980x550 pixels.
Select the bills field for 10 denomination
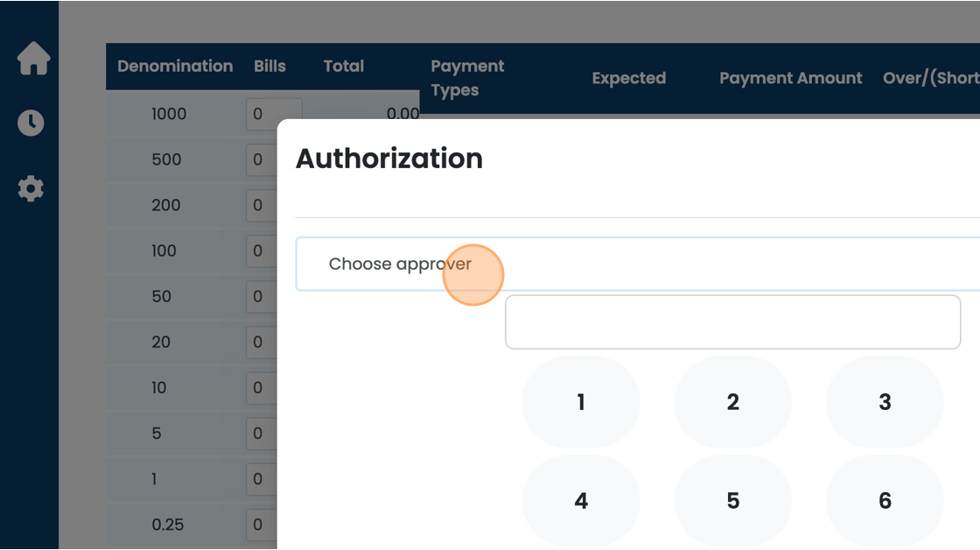262,388
